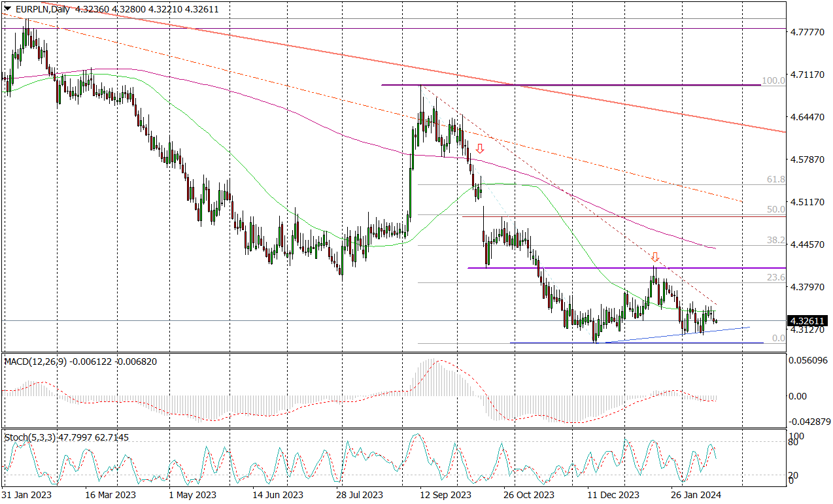This screenshot has width=833, height=504.
Task: Click the 28 Jul 2023 date label
Action: coord(360,495)
